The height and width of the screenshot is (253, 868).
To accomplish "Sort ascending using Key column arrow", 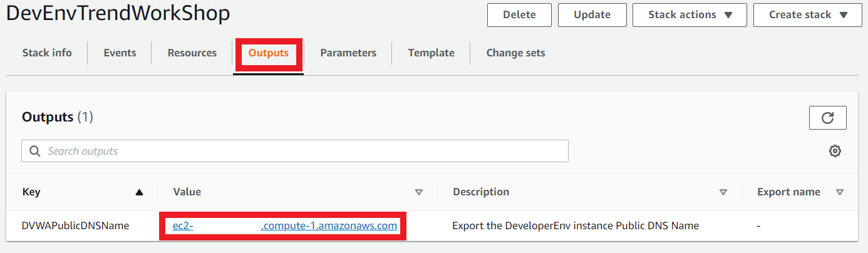I will tap(139, 192).
